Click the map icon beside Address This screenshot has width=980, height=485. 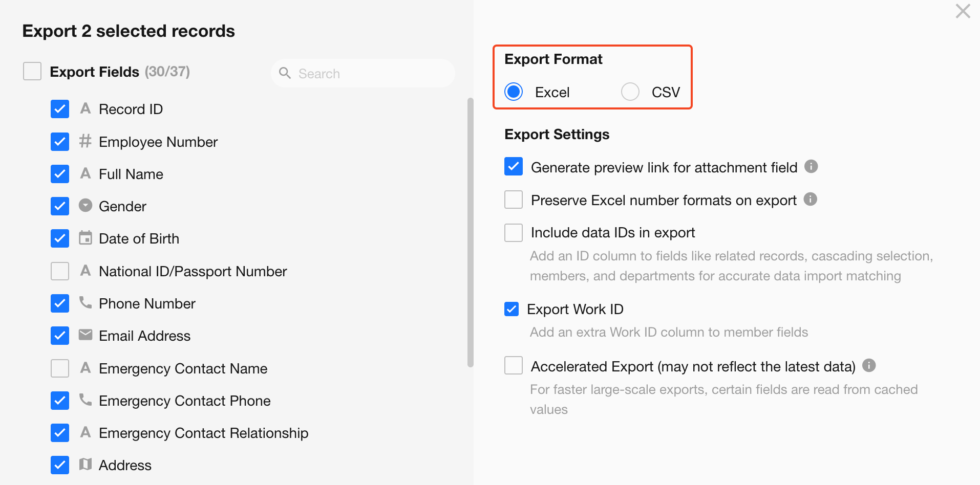point(86,465)
